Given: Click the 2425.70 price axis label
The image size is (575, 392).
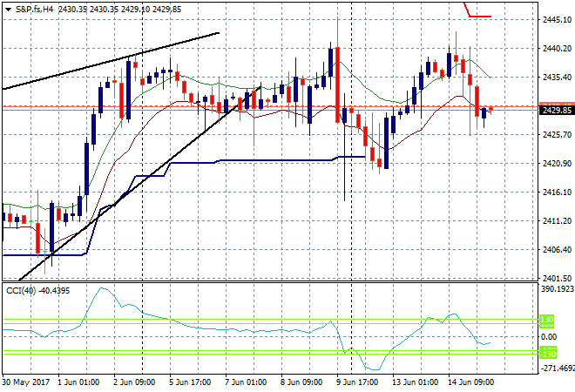Looking at the screenshot, I should pos(557,134).
